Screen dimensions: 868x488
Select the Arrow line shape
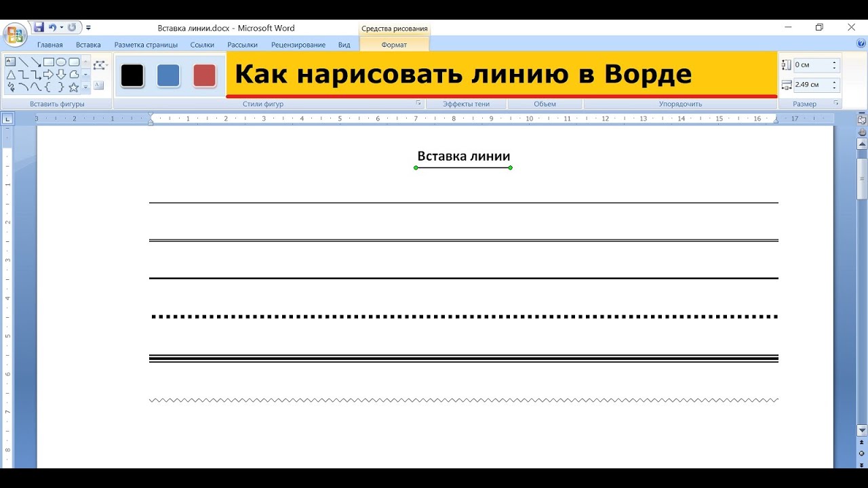tap(36, 62)
